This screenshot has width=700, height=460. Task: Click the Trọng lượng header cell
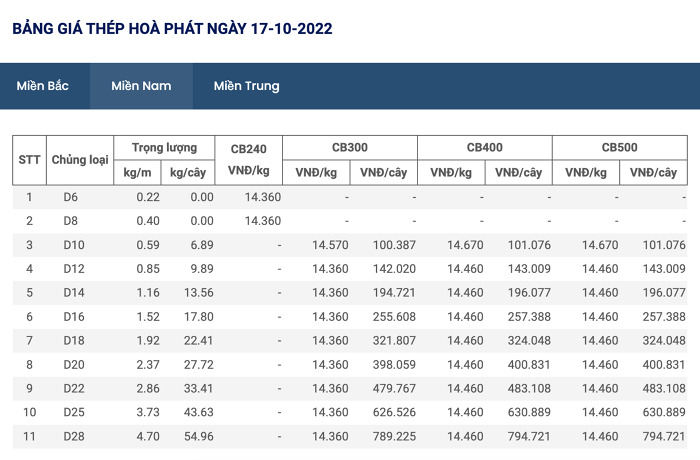(x=164, y=147)
